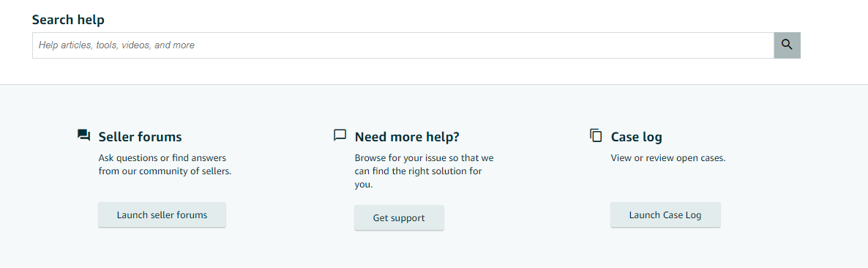The width and height of the screenshot is (868, 268).
Task: Click the 'can find the right solution for' line
Action: (x=419, y=171)
